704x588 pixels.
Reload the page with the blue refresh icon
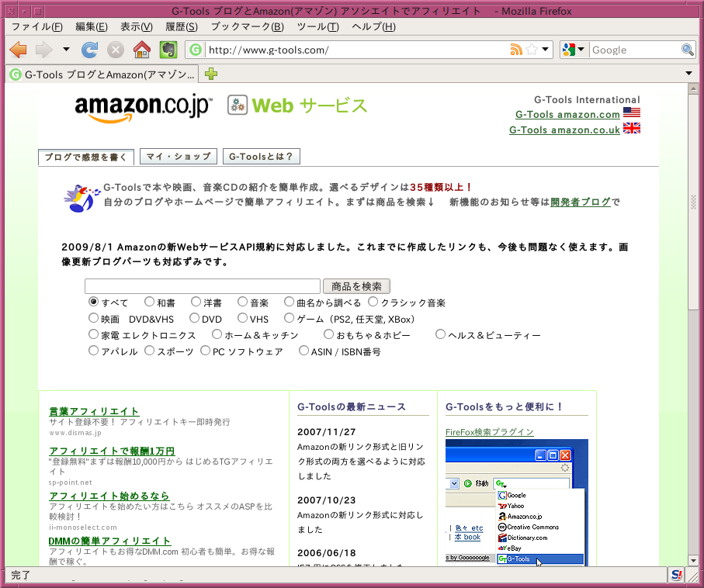coord(89,50)
